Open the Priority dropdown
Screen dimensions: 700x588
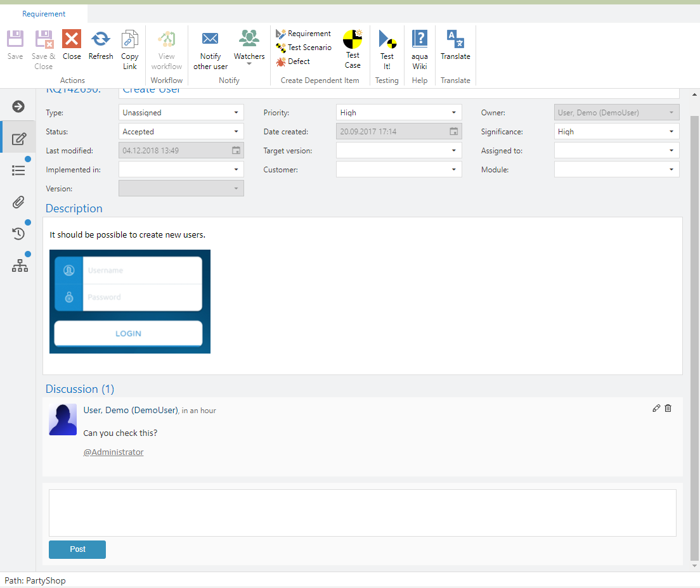tap(398, 113)
